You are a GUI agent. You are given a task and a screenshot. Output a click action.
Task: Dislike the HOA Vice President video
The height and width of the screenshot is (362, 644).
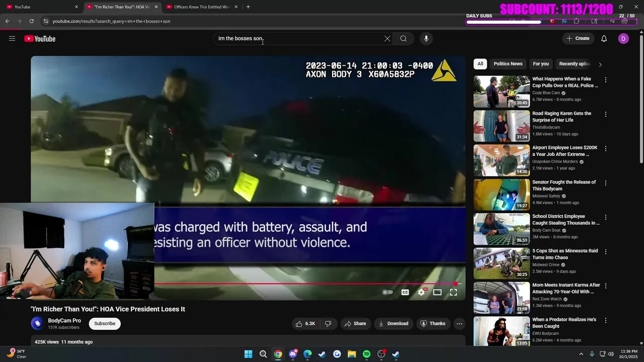click(328, 324)
